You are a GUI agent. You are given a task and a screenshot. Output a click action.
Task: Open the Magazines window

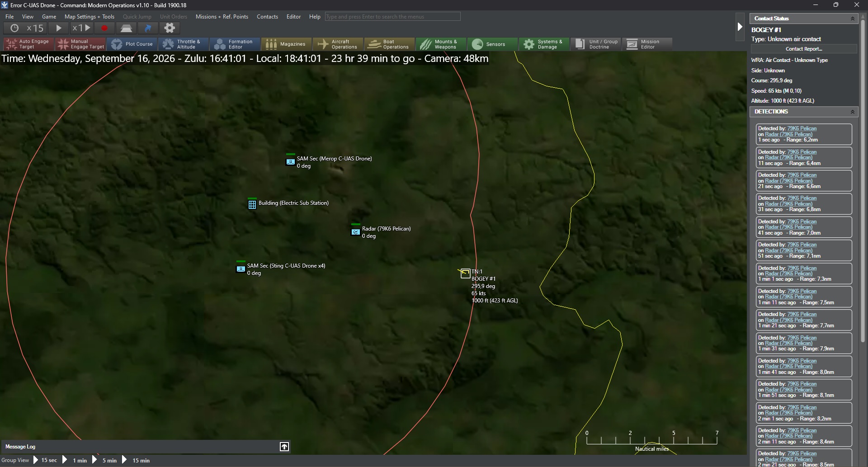pos(287,44)
